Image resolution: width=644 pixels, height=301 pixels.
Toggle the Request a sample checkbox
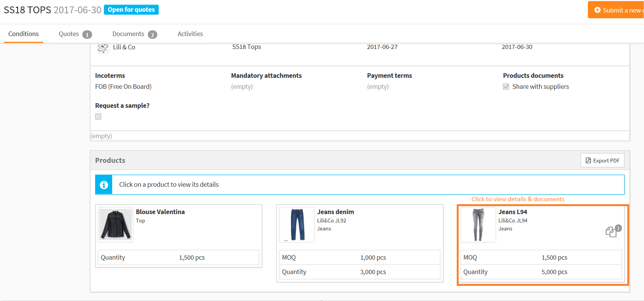(98, 117)
